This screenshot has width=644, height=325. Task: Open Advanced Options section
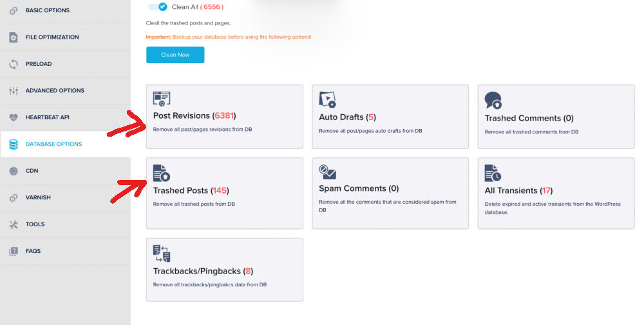[x=65, y=91]
